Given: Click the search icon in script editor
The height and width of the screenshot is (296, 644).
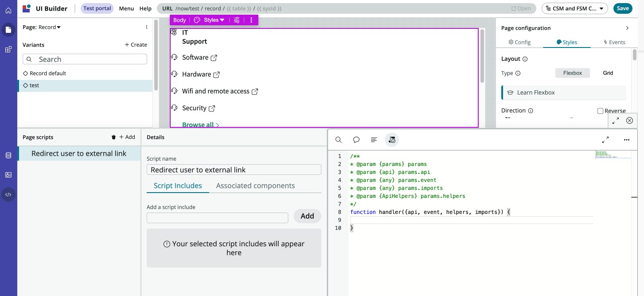Looking at the screenshot, I should coord(339,140).
